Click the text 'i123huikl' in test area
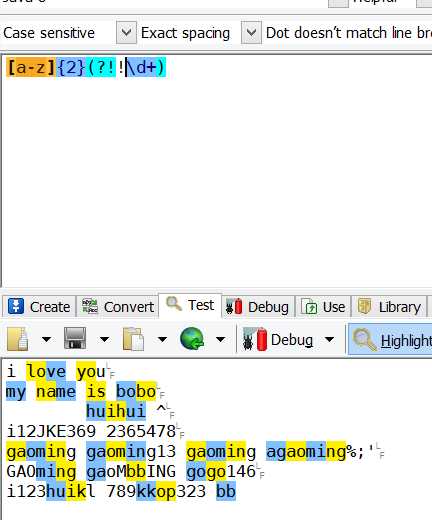The width and height of the screenshot is (432, 520). 51,491
